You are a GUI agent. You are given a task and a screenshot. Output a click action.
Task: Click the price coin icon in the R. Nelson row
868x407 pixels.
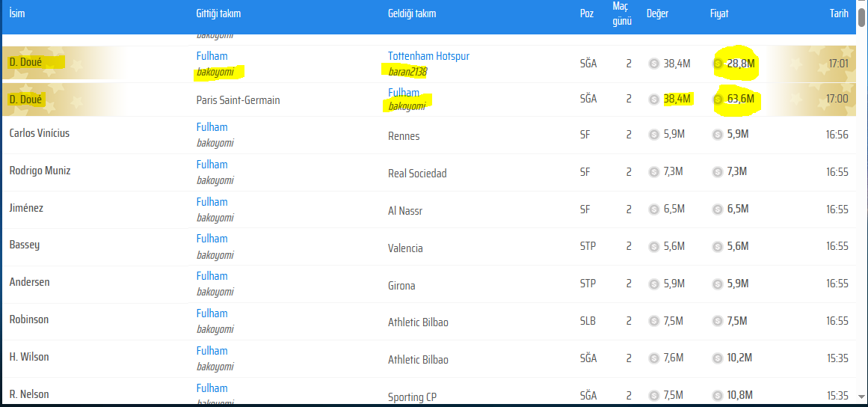(x=718, y=395)
